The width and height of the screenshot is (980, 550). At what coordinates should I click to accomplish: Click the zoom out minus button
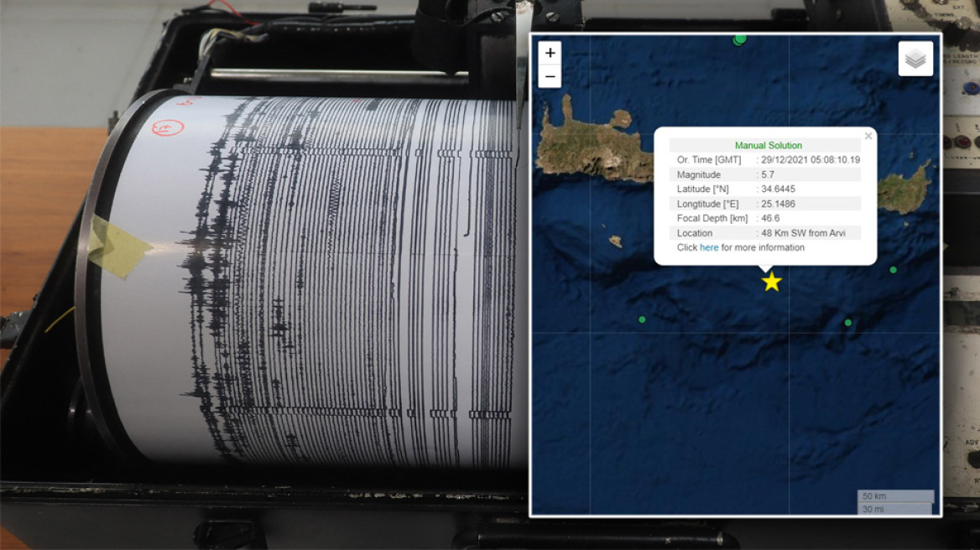tap(550, 76)
